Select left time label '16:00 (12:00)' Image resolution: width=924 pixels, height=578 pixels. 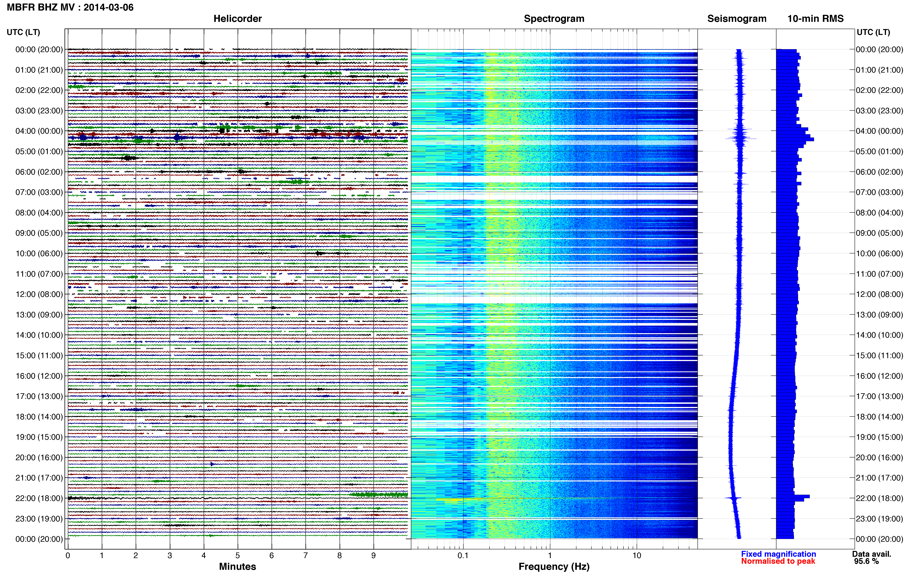(x=39, y=376)
